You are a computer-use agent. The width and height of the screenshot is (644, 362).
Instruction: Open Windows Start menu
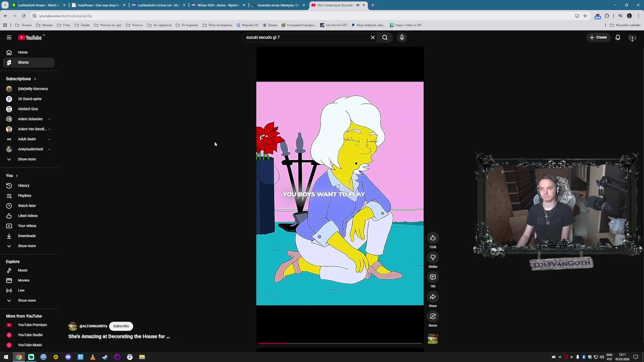coord(6,357)
